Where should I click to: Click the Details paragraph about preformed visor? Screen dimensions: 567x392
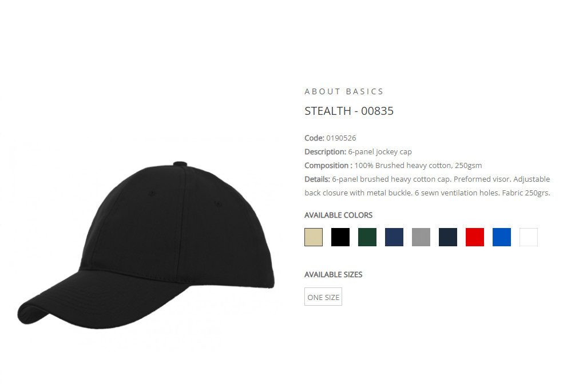pyautogui.click(x=427, y=186)
